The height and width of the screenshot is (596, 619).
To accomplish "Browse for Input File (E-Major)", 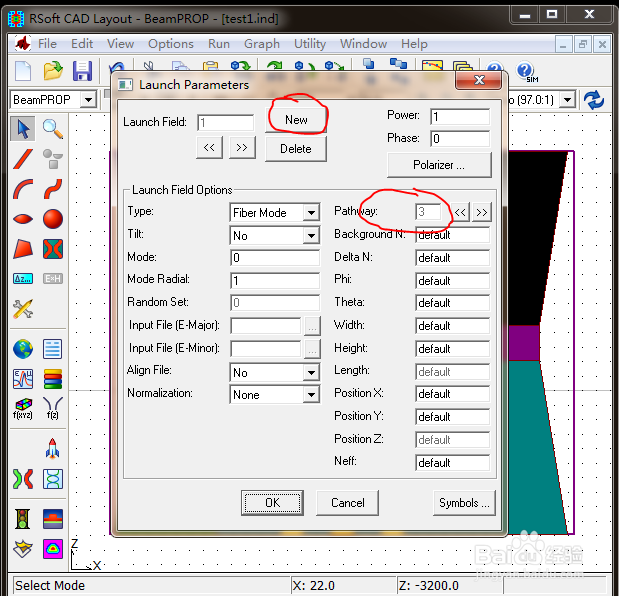I will coord(312,326).
